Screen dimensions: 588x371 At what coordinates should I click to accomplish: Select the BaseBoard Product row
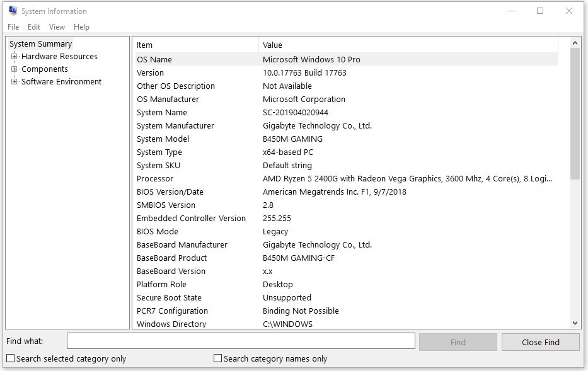[347, 258]
